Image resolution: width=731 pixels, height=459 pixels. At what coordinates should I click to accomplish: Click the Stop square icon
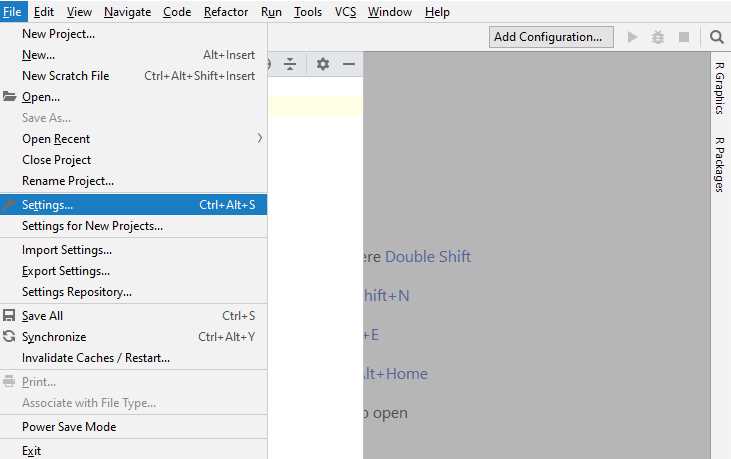point(684,37)
